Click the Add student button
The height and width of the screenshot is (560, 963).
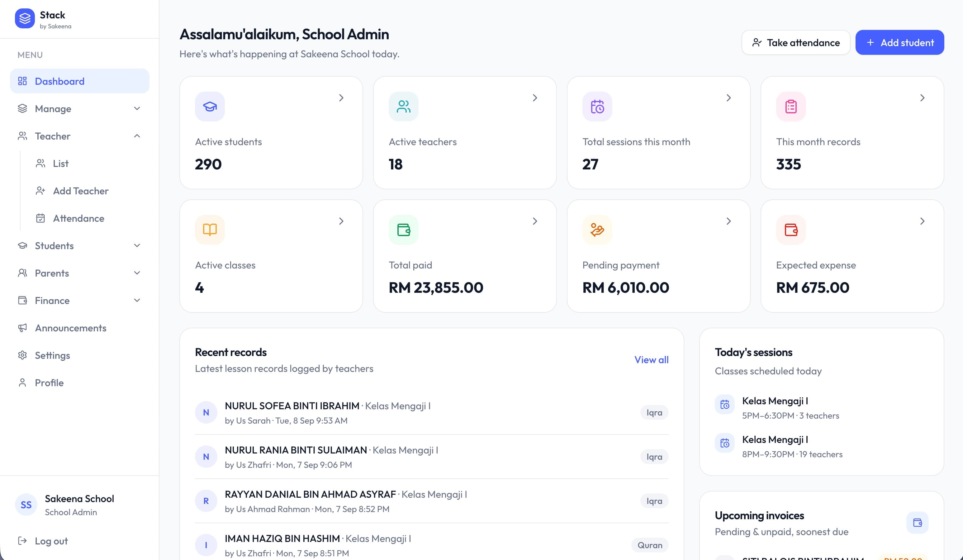[899, 42]
